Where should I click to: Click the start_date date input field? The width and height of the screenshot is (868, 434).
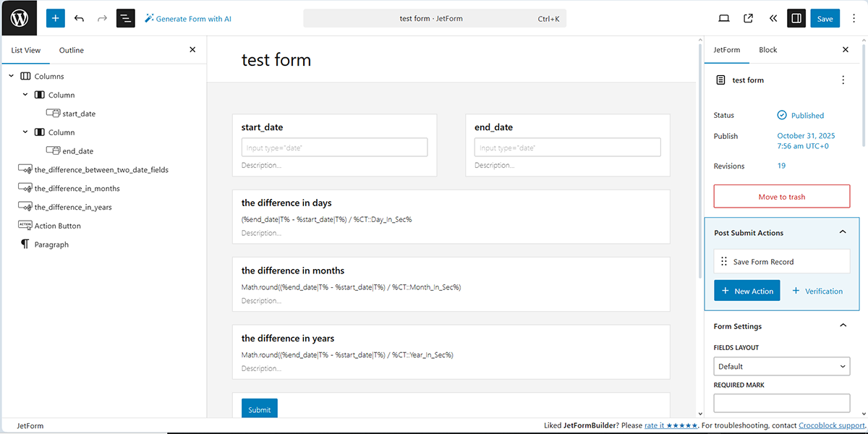(x=334, y=148)
